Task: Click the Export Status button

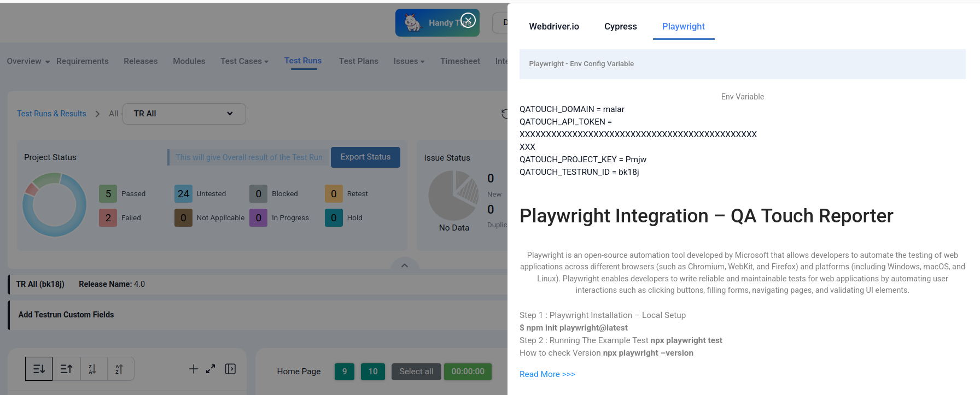Action: pyautogui.click(x=365, y=157)
